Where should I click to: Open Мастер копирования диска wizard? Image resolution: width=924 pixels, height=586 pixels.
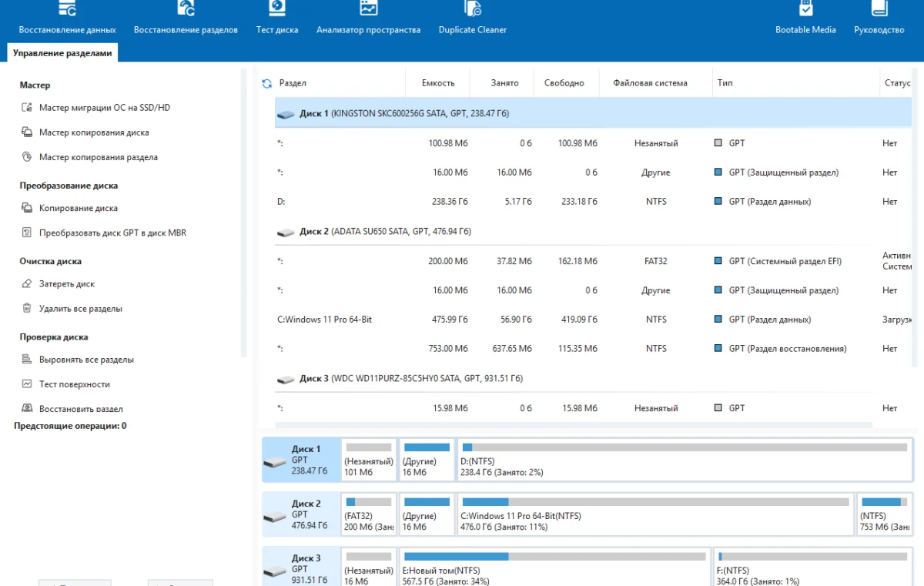coord(93,132)
